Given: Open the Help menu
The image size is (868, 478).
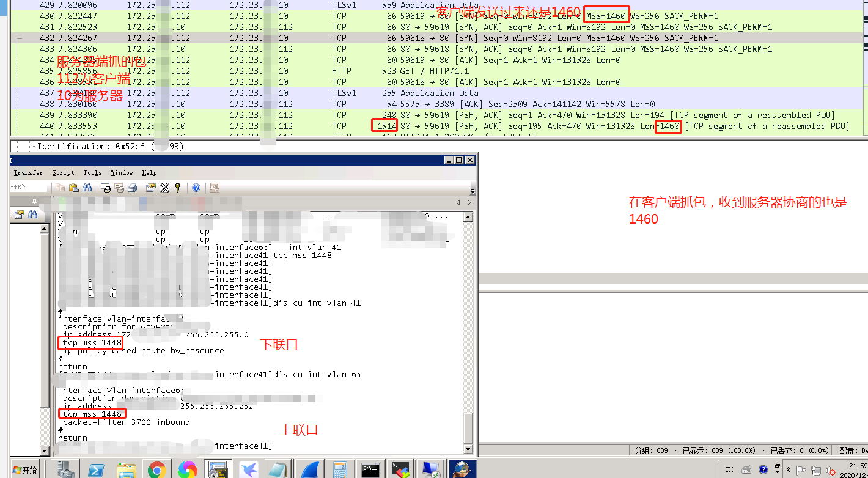Looking at the screenshot, I should [x=149, y=172].
